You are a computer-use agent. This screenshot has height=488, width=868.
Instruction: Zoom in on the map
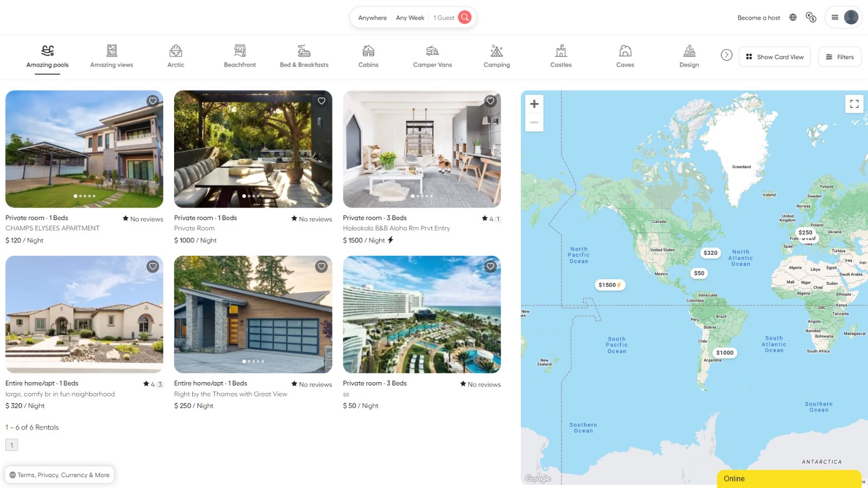coord(534,104)
